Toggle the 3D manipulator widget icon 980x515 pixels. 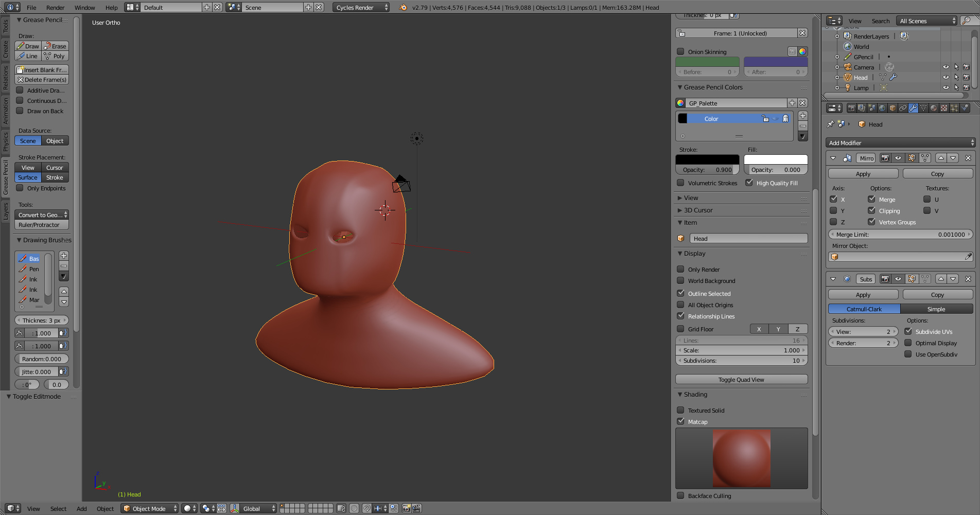coord(235,508)
